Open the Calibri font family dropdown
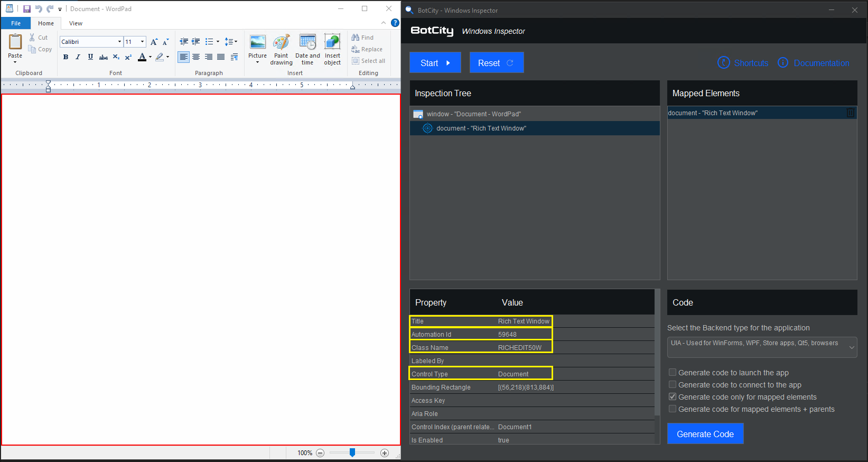The height and width of the screenshot is (462, 868). click(x=119, y=42)
